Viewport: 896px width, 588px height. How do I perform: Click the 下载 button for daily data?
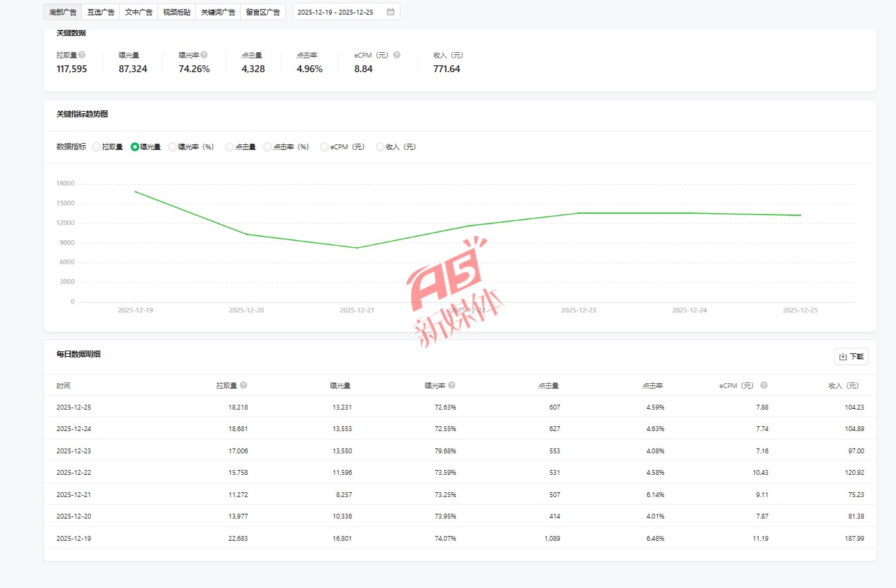(851, 357)
